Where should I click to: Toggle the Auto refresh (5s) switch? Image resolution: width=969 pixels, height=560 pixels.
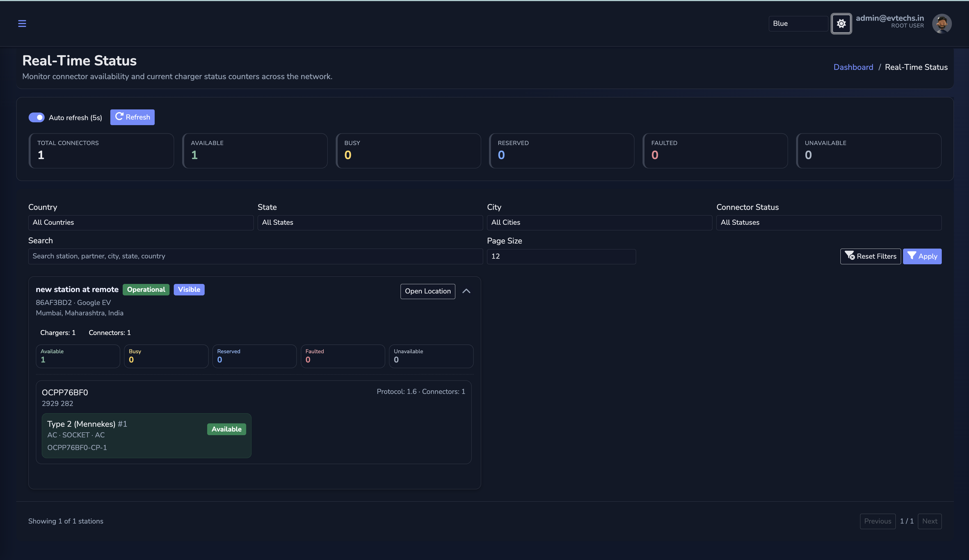pyautogui.click(x=36, y=117)
